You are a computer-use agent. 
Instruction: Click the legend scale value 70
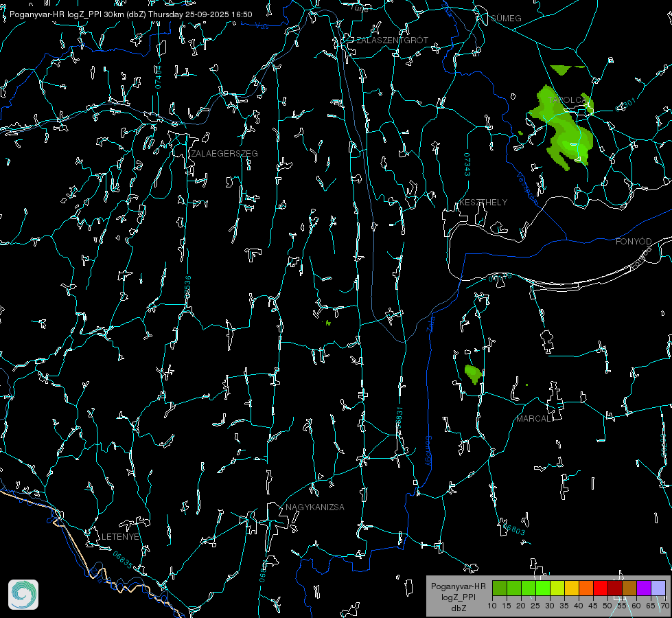[665, 606]
